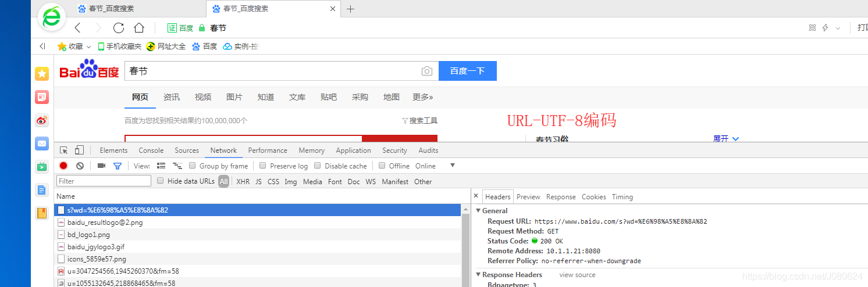Filter requests by JS type
The width and height of the screenshot is (868, 287).
258,181
